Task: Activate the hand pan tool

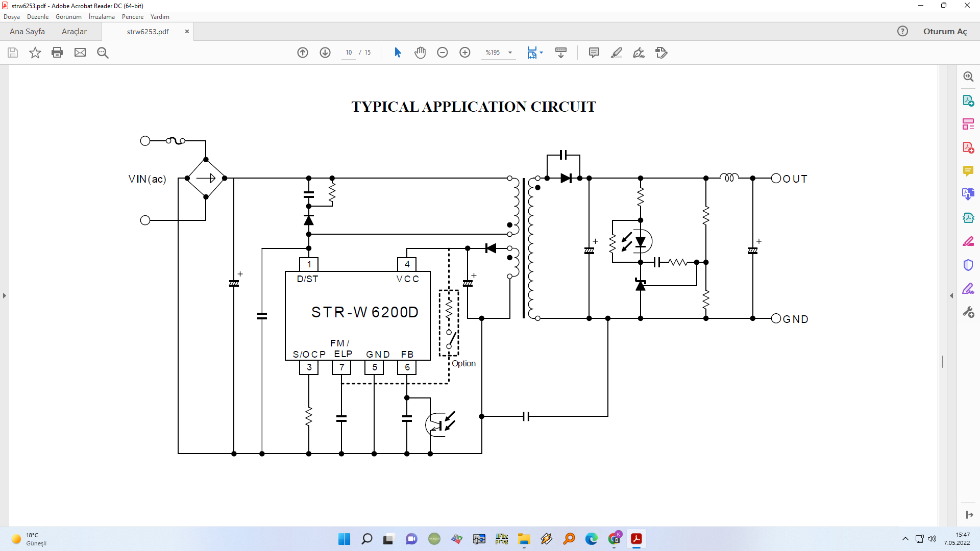Action: [x=420, y=53]
